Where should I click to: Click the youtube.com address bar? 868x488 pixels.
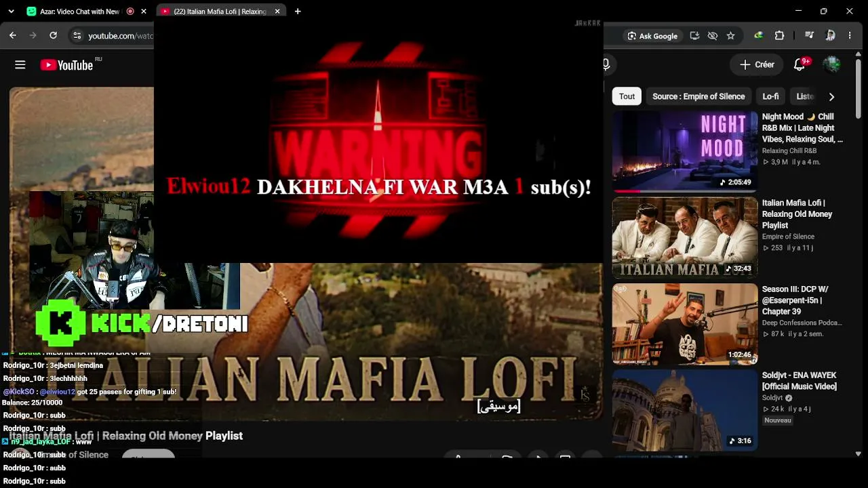tap(120, 36)
